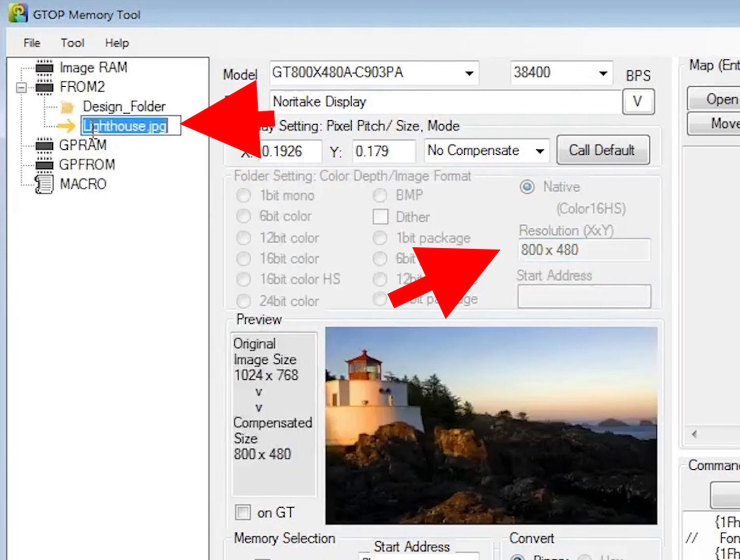Enable the on GT checkbox

pyautogui.click(x=243, y=513)
